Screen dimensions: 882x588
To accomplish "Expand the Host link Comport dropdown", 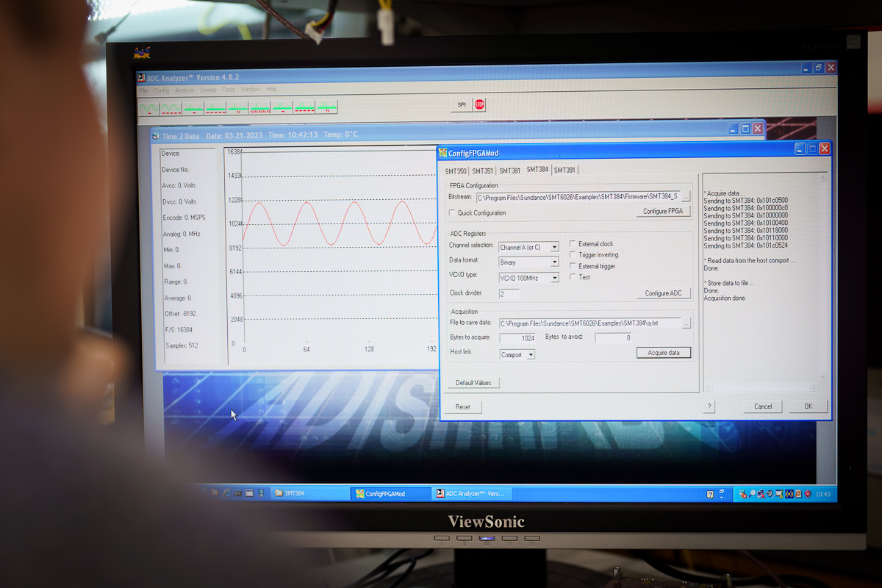I will click(517, 354).
